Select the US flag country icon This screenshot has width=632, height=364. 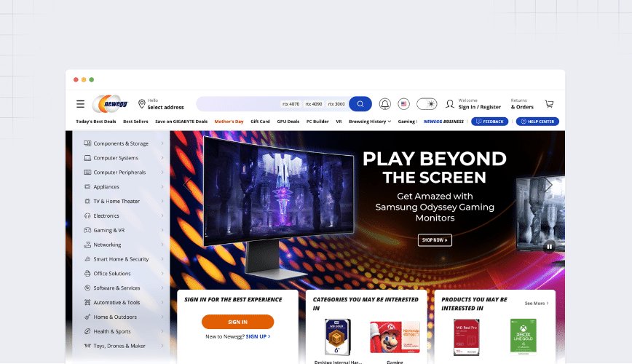click(x=404, y=104)
